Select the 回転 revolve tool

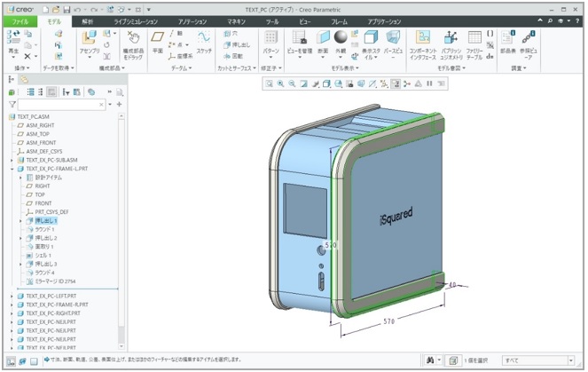click(233, 56)
